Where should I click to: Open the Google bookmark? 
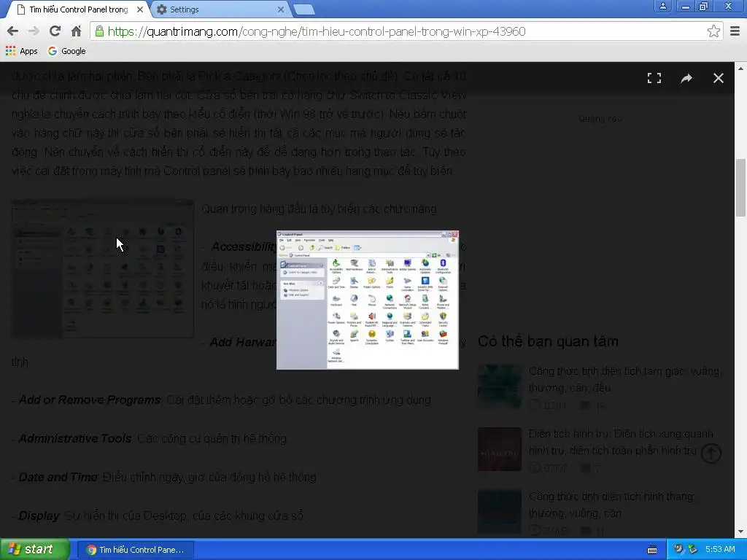[x=66, y=51]
